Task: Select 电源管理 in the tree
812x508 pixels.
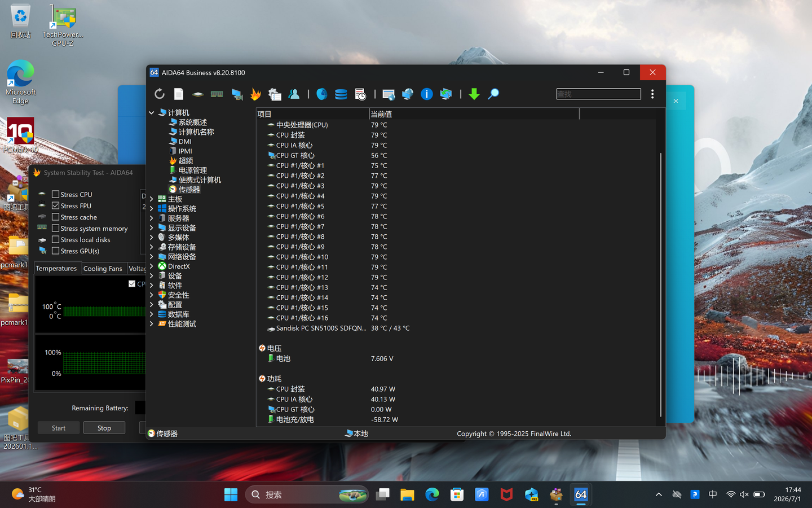Action: tap(193, 170)
